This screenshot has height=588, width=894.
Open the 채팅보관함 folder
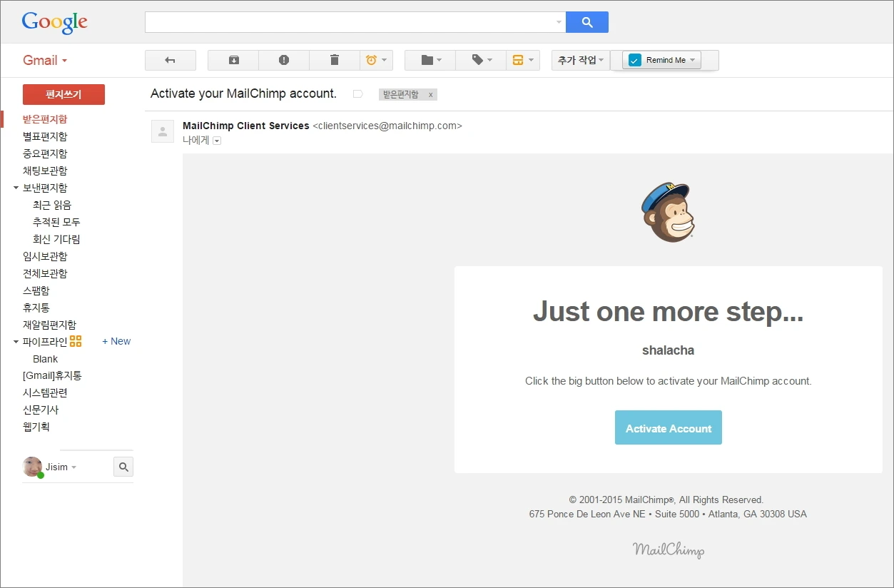click(x=45, y=171)
